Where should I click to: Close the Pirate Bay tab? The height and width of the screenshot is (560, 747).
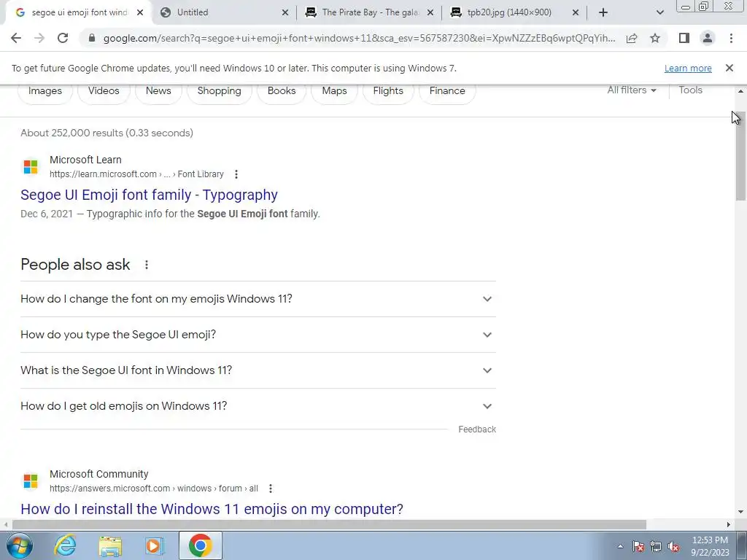(430, 12)
